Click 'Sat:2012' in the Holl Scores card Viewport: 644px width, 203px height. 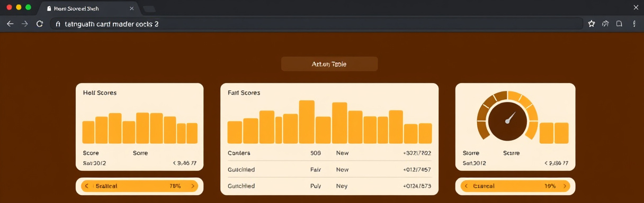[x=94, y=163]
